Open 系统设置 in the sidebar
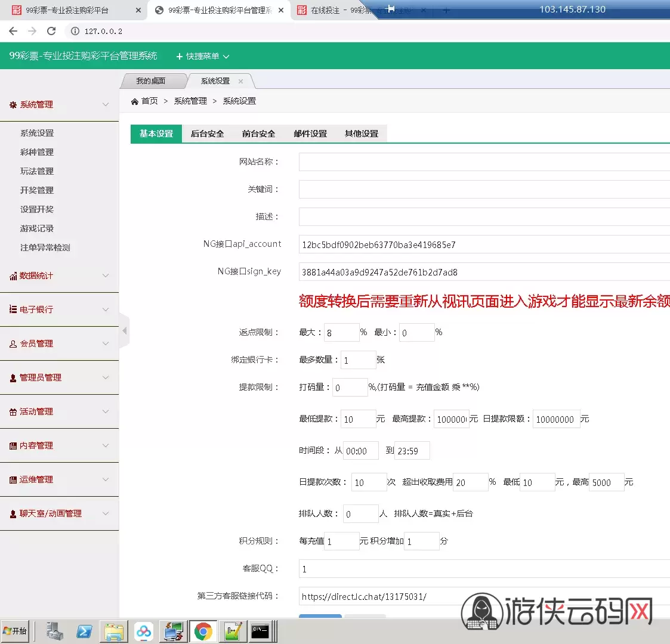Viewport: 670px width, 644px height. click(x=37, y=133)
